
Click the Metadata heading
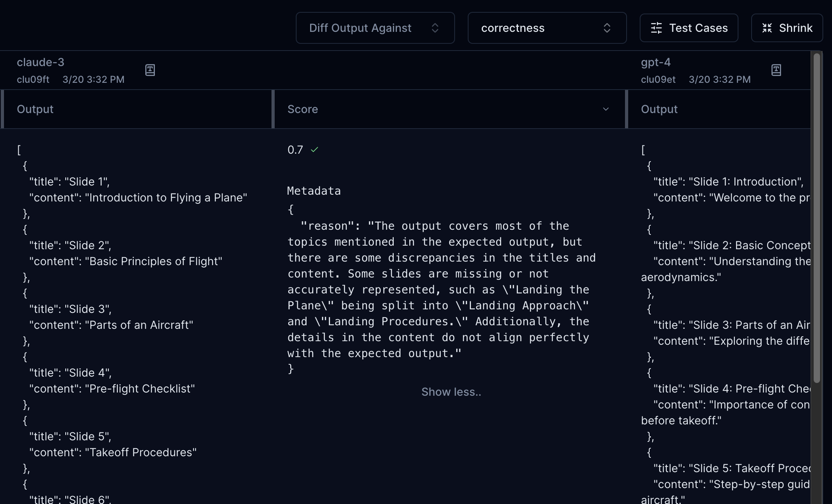314,191
